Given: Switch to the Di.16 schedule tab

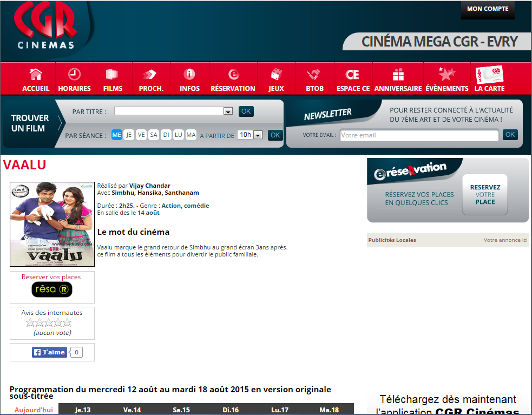Looking at the screenshot, I should click(x=231, y=410).
